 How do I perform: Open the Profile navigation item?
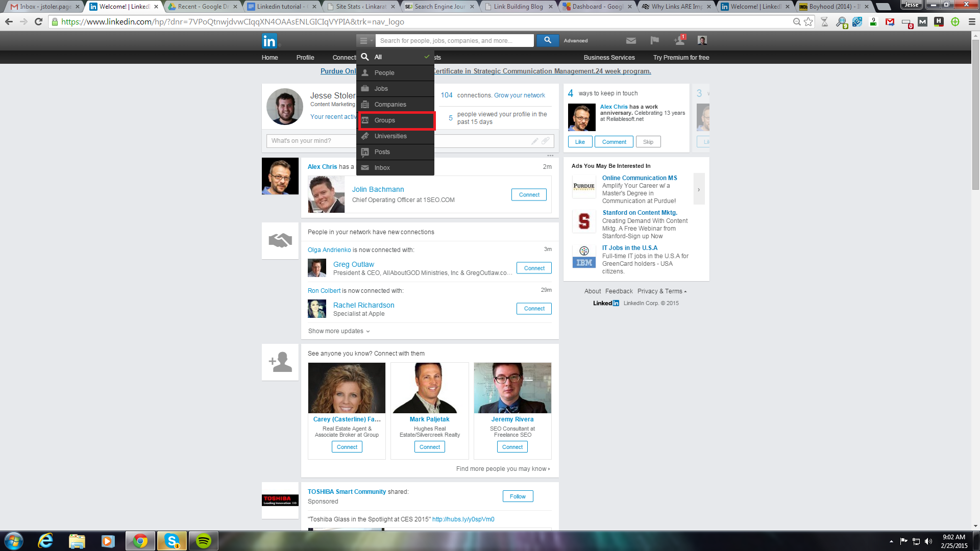coord(305,58)
